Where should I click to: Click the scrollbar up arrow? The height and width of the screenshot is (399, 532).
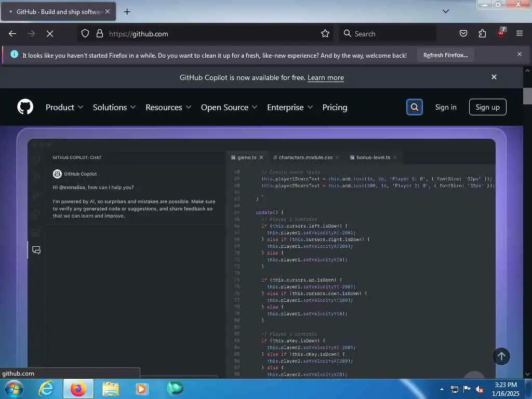[x=527, y=71]
